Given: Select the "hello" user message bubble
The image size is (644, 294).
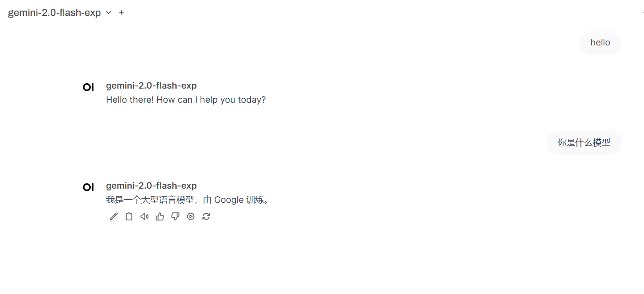Looking at the screenshot, I should point(600,43).
